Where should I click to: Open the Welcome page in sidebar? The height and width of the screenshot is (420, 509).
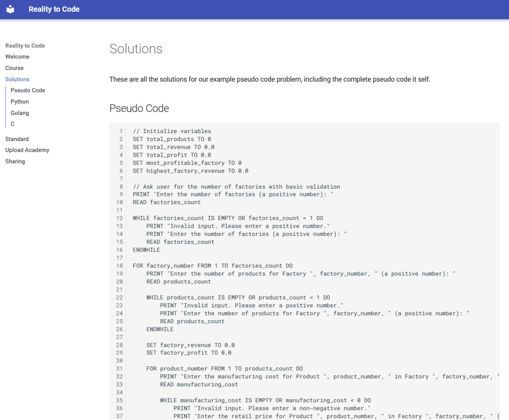[x=17, y=57]
